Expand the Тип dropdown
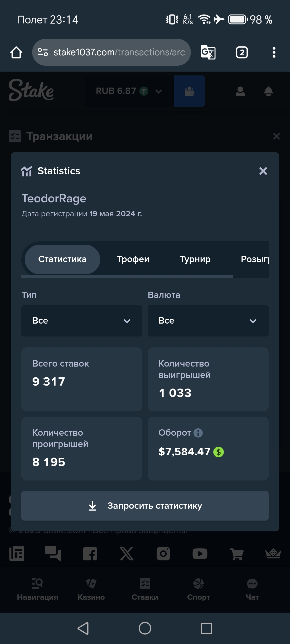Image resolution: width=290 pixels, height=644 pixels. coord(82,321)
